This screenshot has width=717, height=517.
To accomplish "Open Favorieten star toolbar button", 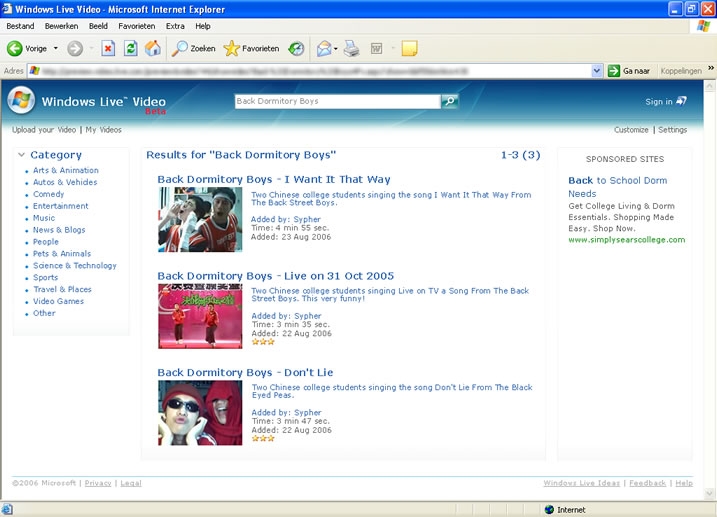I will pos(251,48).
